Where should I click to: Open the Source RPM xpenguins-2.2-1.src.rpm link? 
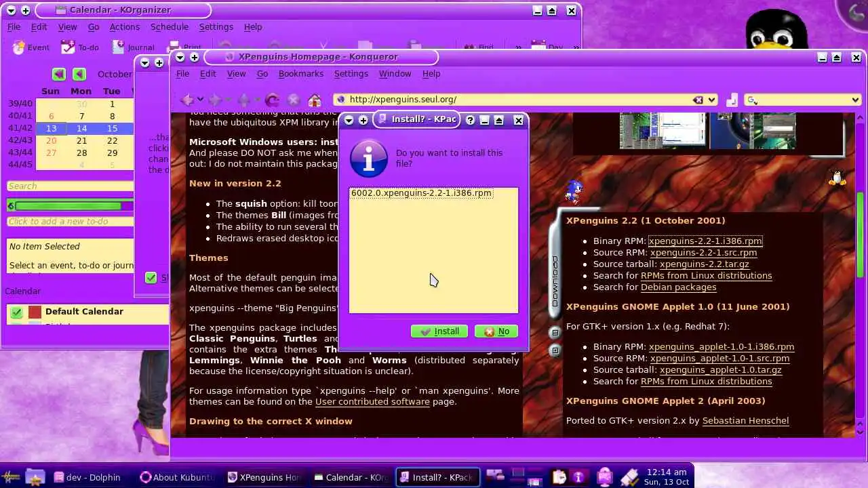[x=703, y=252]
